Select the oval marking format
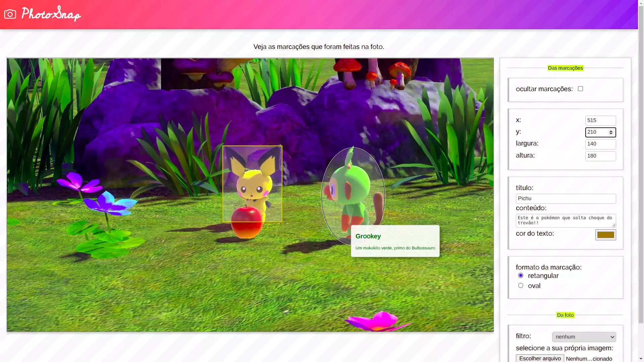The width and height of the screenshot is (644, 362). pyautogui.click(x=521, y=286)
